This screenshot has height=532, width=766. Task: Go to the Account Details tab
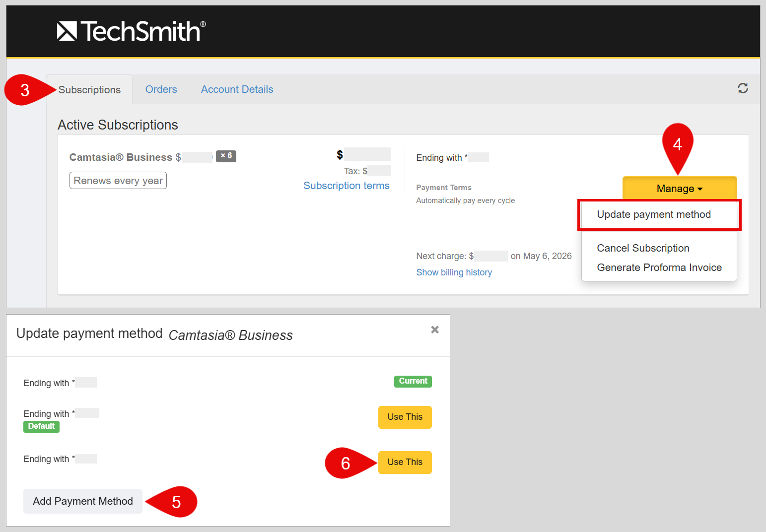[x=237, y=89]
